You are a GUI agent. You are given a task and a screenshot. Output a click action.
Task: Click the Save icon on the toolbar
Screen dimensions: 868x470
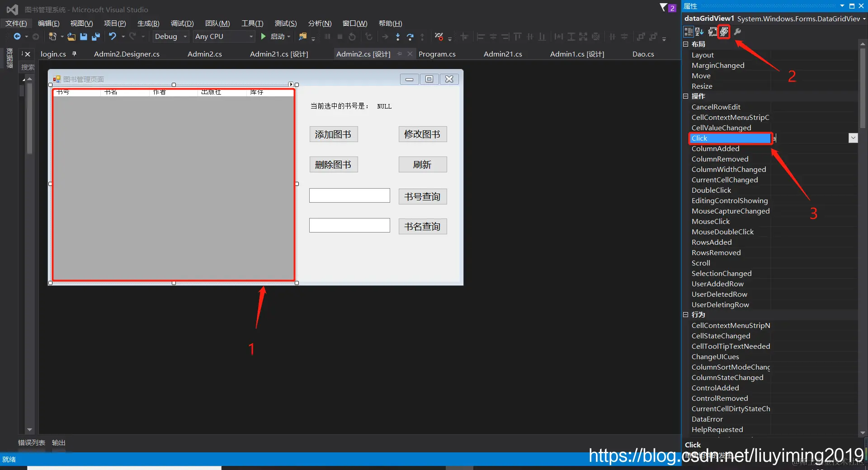point(84,37)
